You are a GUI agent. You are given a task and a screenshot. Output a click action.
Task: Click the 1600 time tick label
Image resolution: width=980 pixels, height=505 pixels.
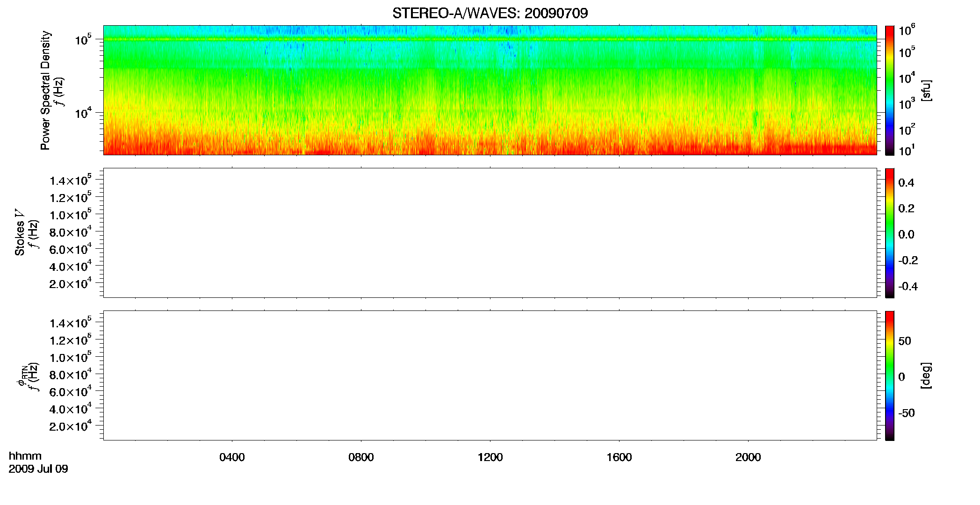pyautogui.click(x=619, y=457)
